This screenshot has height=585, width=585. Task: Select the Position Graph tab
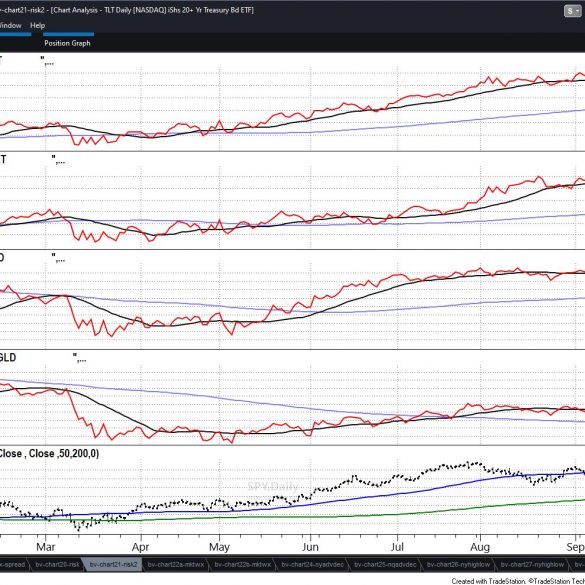point(68,43)
